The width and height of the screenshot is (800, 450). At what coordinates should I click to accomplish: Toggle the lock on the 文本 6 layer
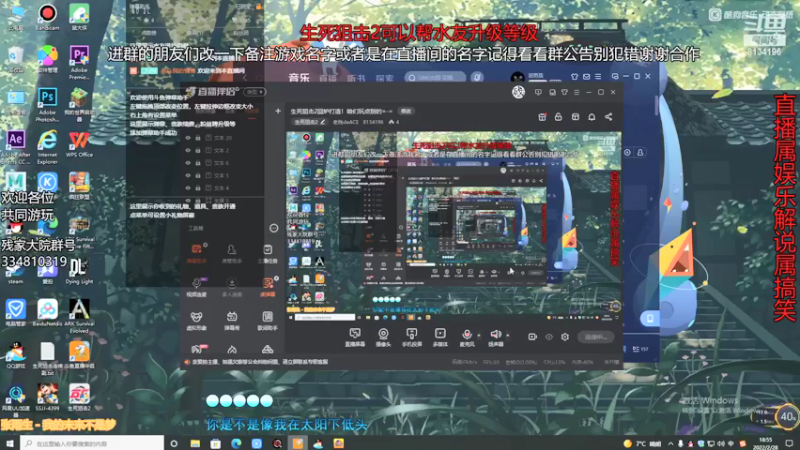pyautogui.click(x=198, y=163)
